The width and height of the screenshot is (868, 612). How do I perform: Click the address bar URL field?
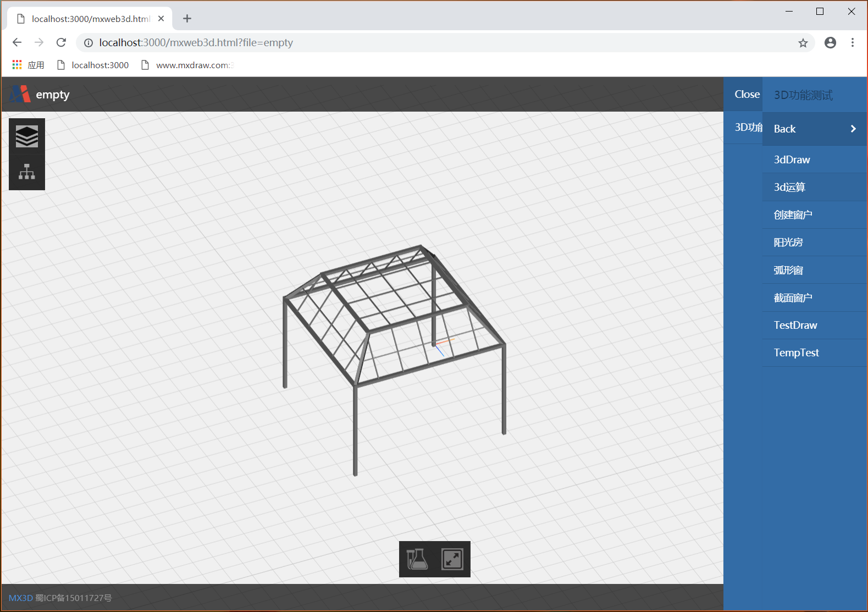click(x=445, y=42)
